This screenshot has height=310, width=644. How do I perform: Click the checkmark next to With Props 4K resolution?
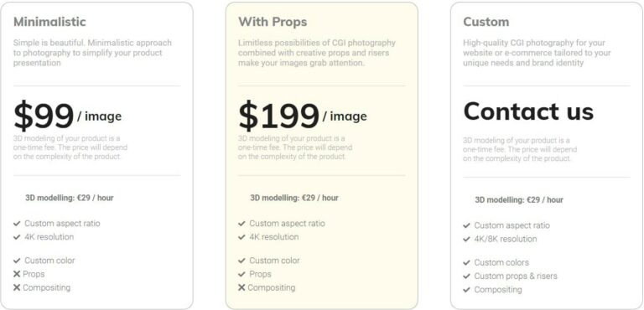(241, 237)
